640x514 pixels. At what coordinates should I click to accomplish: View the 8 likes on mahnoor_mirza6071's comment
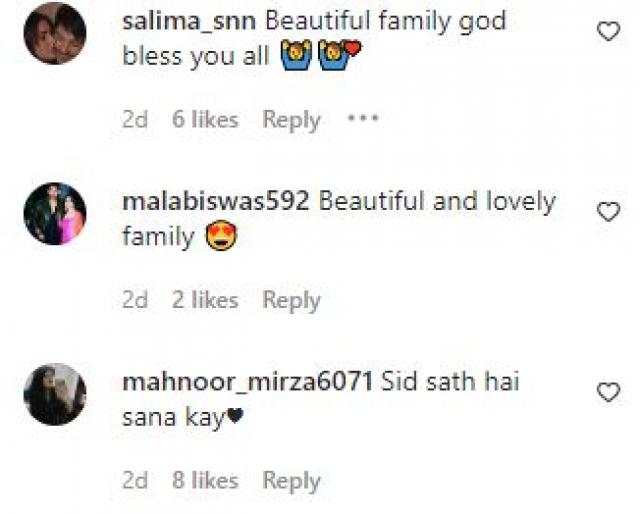pos(205,480)
